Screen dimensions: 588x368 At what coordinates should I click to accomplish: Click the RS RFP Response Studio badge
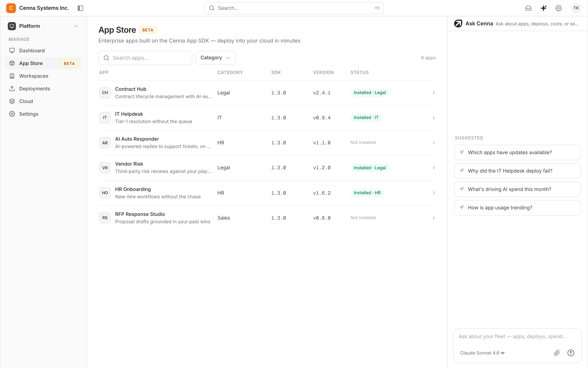105,218
